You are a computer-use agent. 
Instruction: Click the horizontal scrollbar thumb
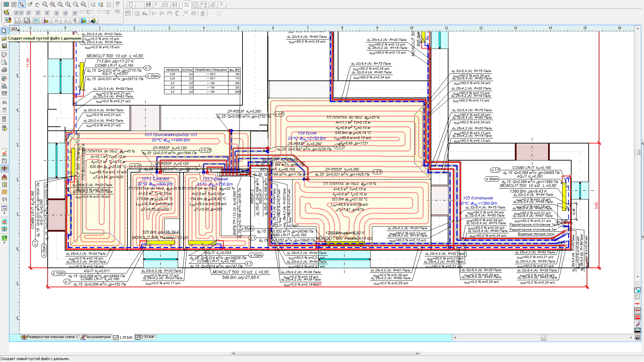click(x=543, y=338)
